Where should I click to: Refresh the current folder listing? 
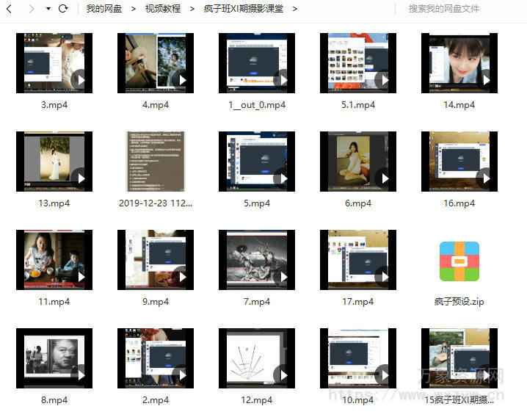[63, 9]
